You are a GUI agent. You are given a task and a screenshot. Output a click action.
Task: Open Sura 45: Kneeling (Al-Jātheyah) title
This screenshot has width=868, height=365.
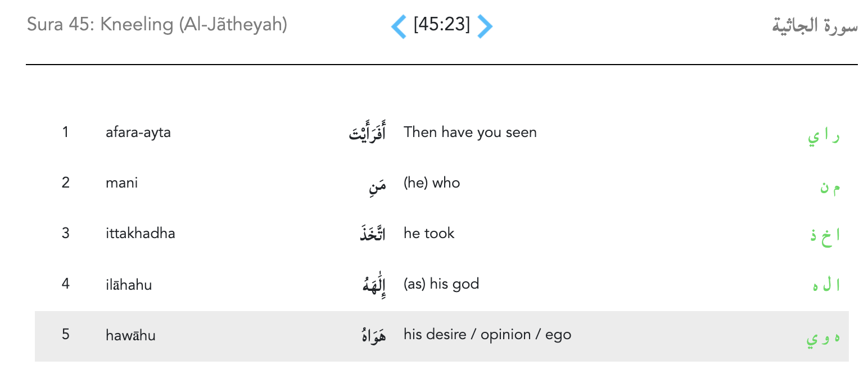coord(157,25)
